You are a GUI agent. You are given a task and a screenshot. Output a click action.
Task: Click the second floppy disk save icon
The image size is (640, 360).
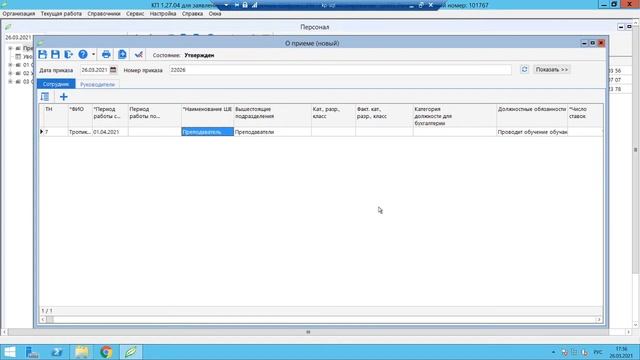click(x=56, y=54)
